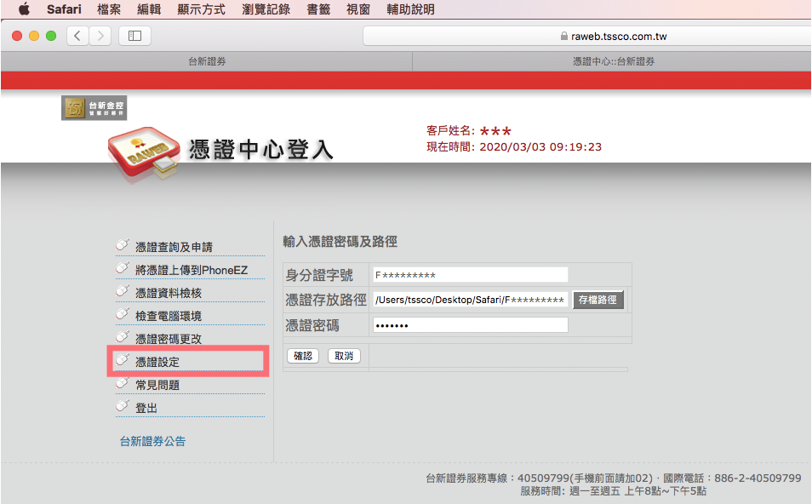Click the icon beside 將憑證上傳到PhoneEZ
Image resolution: width=812 pixels, height=504 pixels.
(x=123, y=268)
